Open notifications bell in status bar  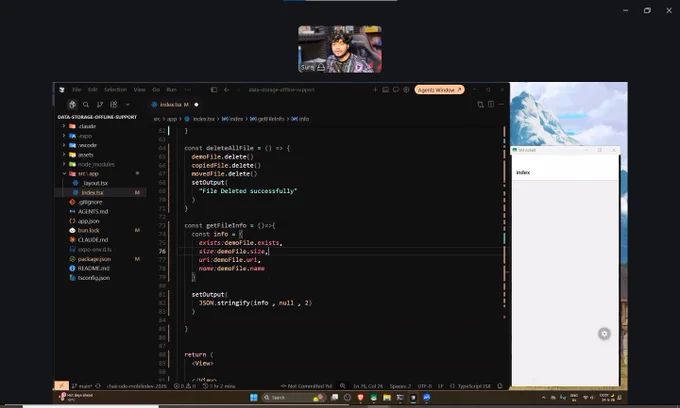click(500, 386)
